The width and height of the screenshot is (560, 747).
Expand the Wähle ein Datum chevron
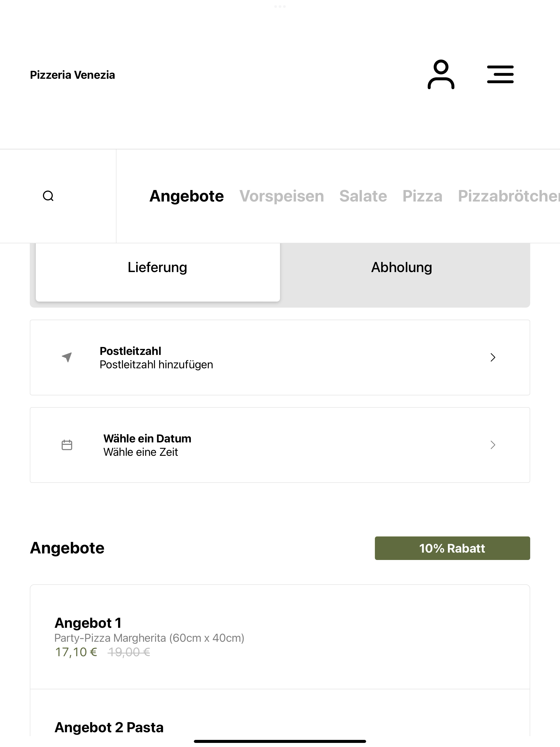[493, 445]
